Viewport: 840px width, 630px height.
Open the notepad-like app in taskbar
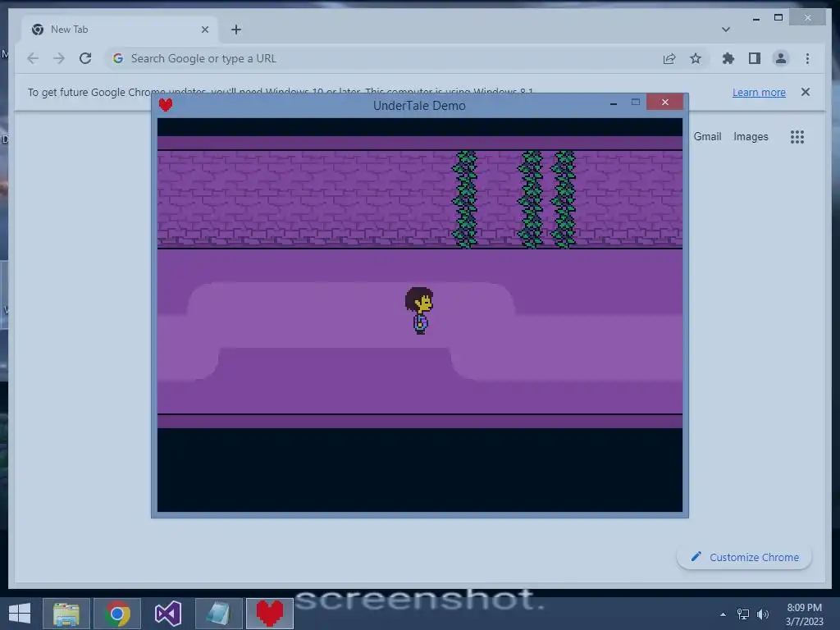click(218, 614)
